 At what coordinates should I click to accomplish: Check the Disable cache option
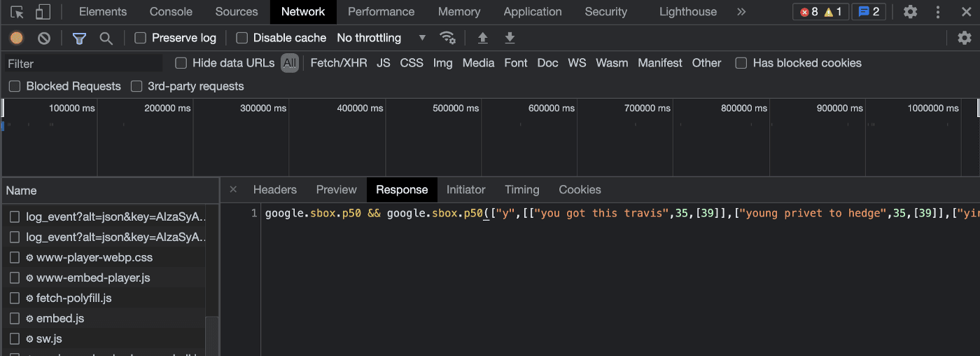[242, 38]
